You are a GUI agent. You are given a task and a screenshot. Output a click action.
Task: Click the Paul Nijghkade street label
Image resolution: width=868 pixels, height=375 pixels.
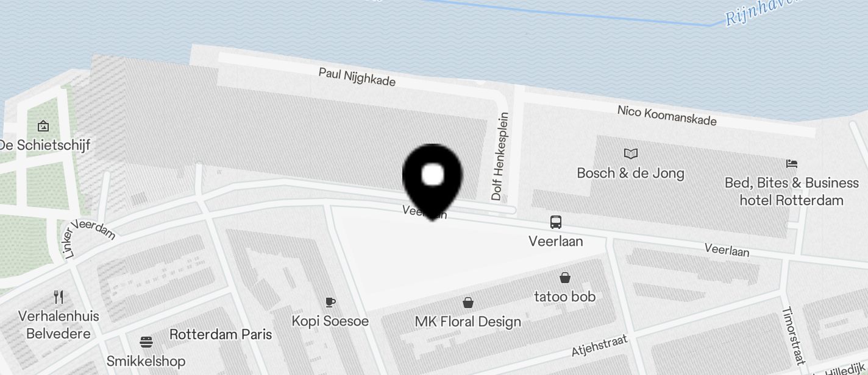point(357,77)
